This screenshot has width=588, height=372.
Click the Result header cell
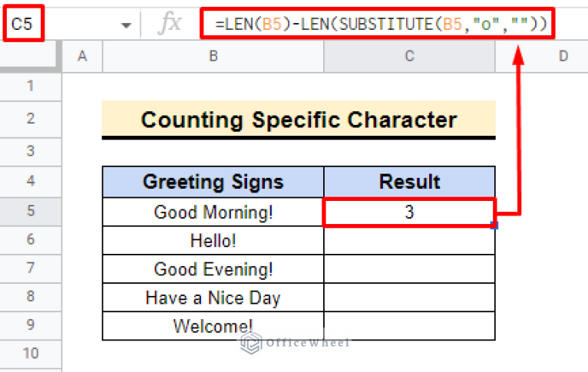pos(409,182)
